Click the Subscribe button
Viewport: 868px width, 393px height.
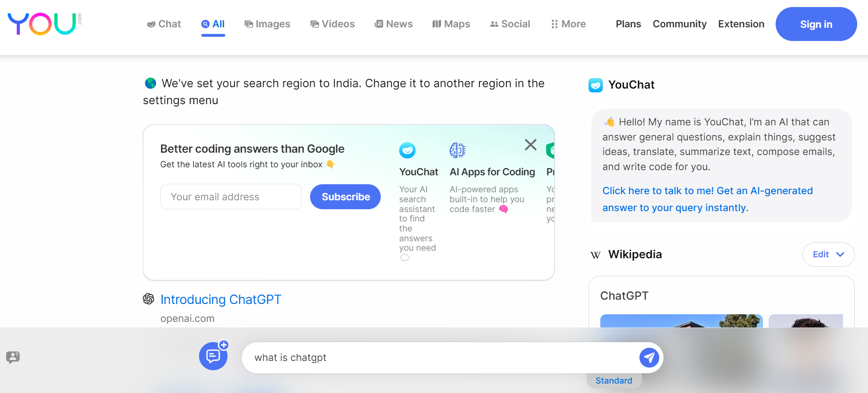(x=345, y=196)
